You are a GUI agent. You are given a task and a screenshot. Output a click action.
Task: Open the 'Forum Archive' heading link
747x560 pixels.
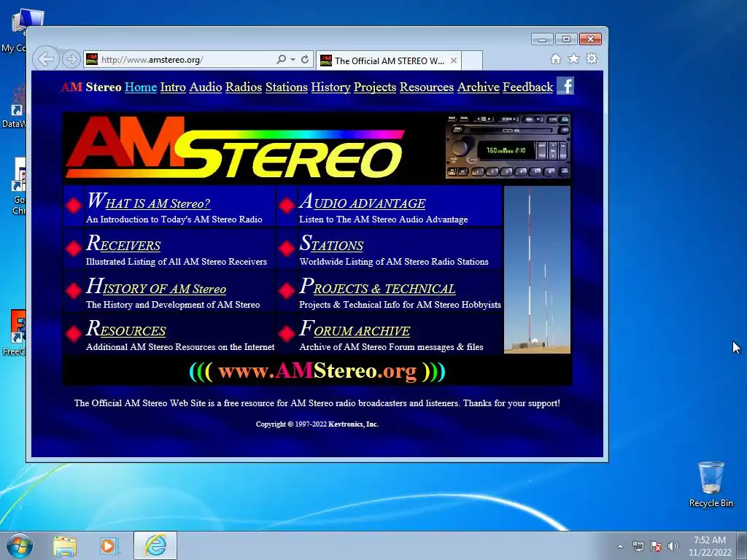355,329
